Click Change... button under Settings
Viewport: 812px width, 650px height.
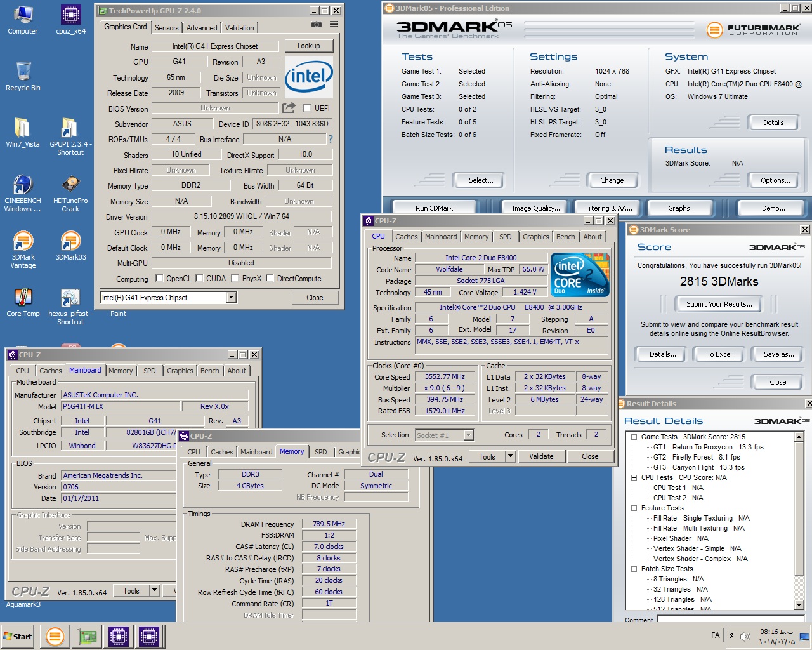(x=615, y=180)
